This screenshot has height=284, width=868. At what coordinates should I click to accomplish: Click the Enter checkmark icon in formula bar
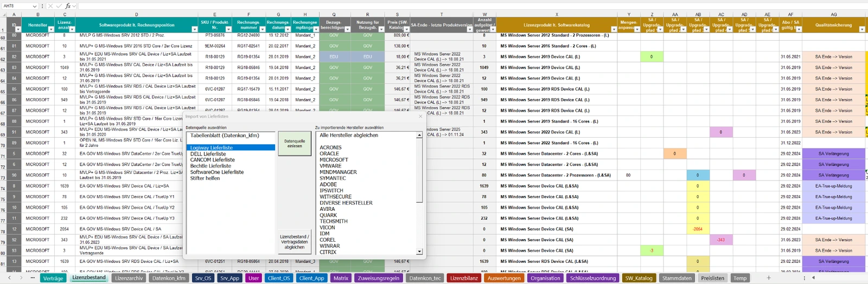pos(59,6)
